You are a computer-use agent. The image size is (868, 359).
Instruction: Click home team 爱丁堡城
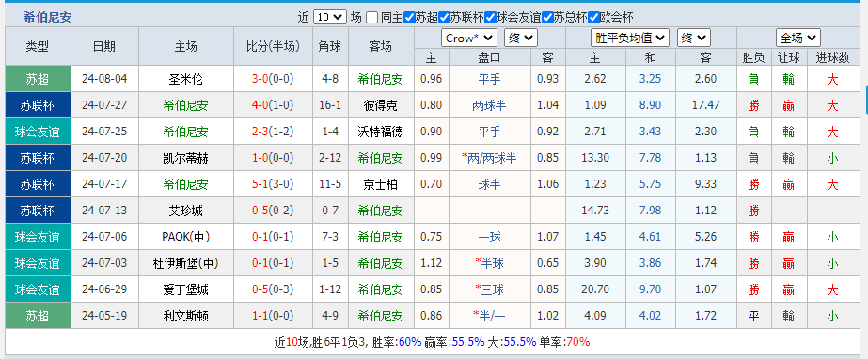(x=186, y=289)
